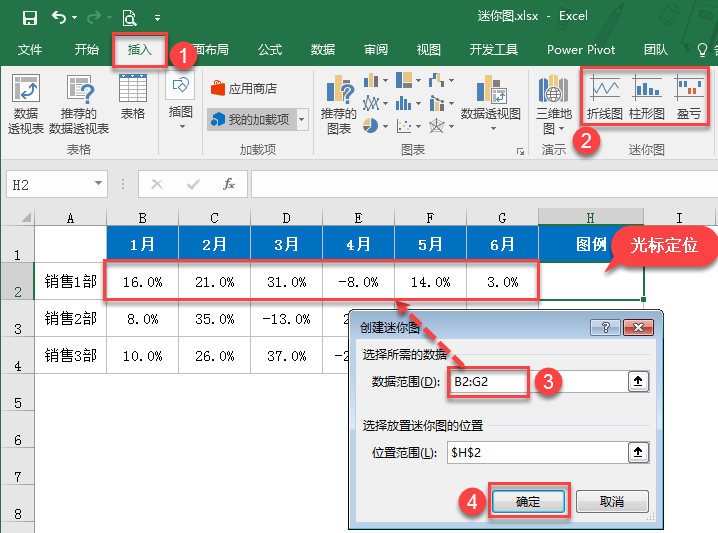Viewport: 718px width, 533px height.
Task: Select column B header
Action: pyautogui.click(x=142, y=218)
